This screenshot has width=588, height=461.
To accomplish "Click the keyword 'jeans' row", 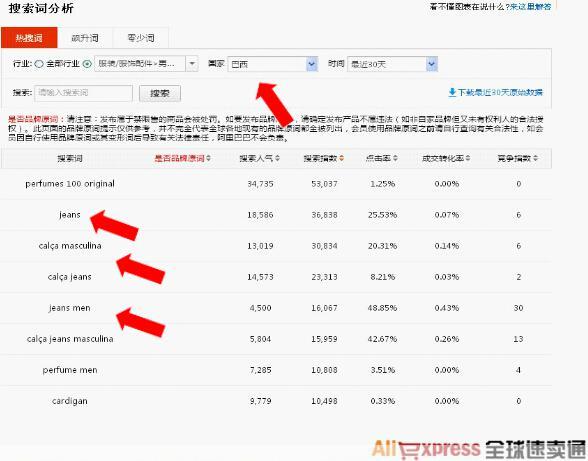I will (70, 215).
